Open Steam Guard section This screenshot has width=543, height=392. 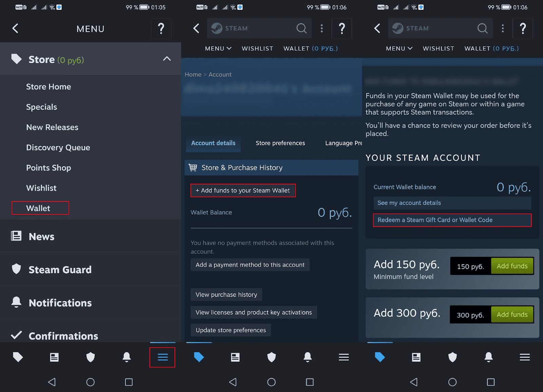(x=60, y=269)
